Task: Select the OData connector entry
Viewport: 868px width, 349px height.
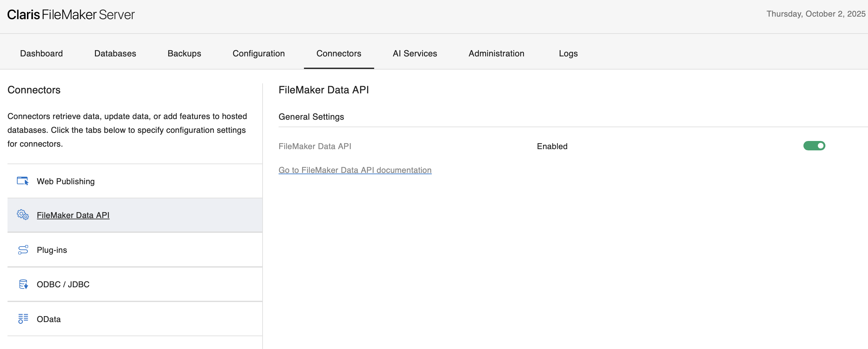Action: click(x=49, y=319)
